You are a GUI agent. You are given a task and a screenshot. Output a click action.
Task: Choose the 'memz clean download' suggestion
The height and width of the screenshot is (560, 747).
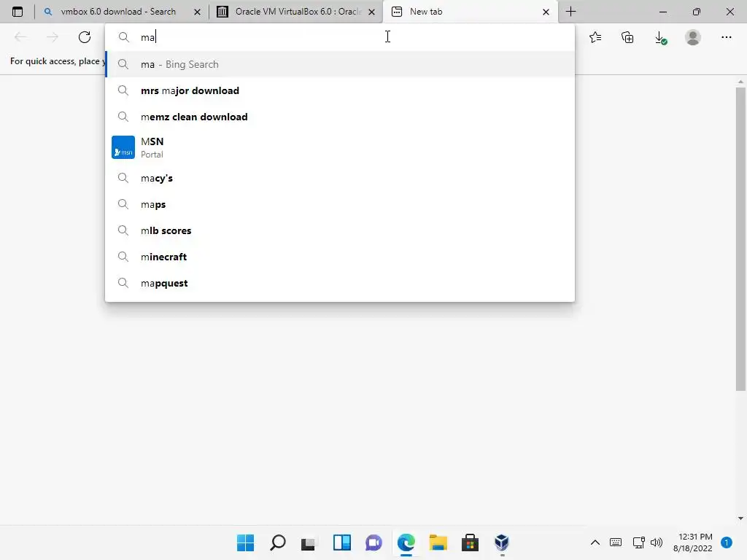pos(340,117)
